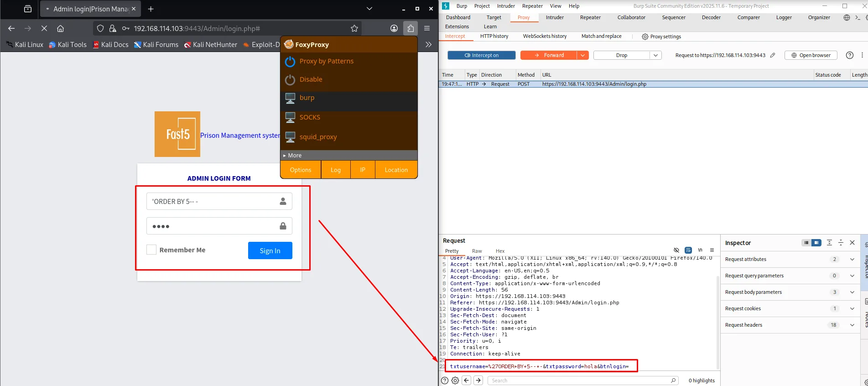868x386 pixels.
Task: Switch request view to Raw
Action: 477,251
